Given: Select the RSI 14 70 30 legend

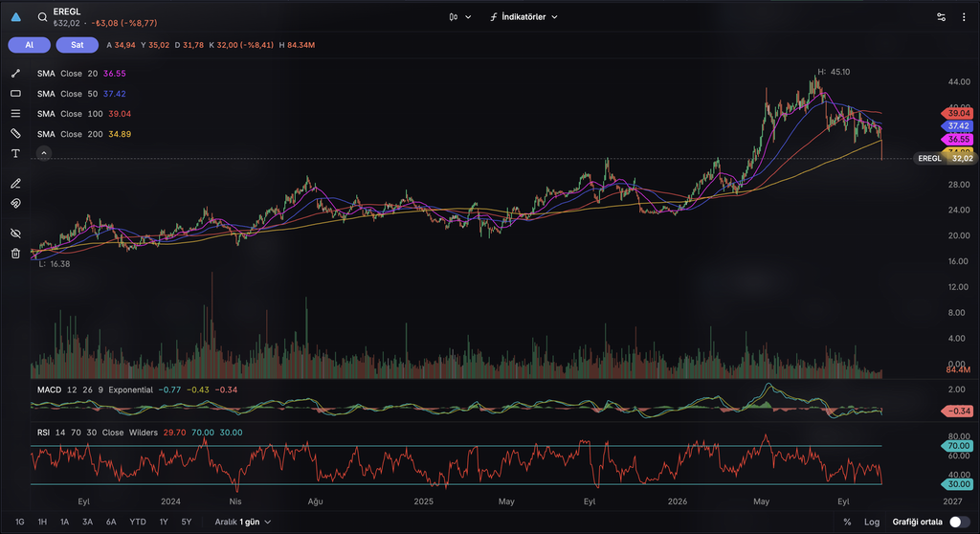Looking at the screenshot, I should (x=140, y=432).
